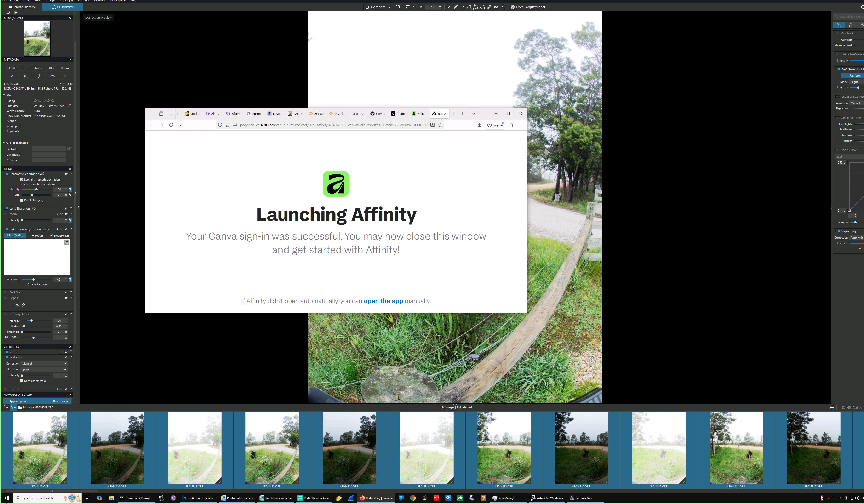The width and height of the screenshot is (864, 504).
Task: Pick the white balance eyedropper tool
Action: tap(456, 7)
